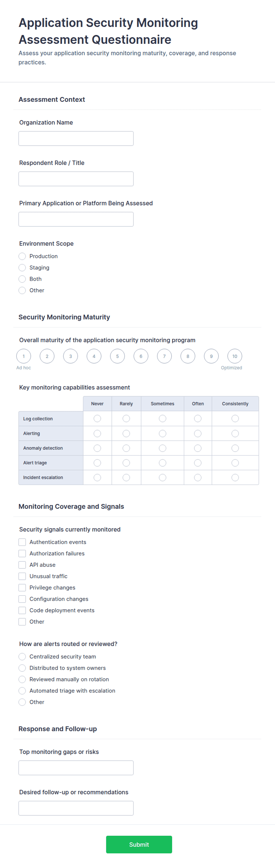This screenshot has width=275, height=868.
Task: Mark Anomaly detection as Sometimes
Action: [x=162, y=448]
